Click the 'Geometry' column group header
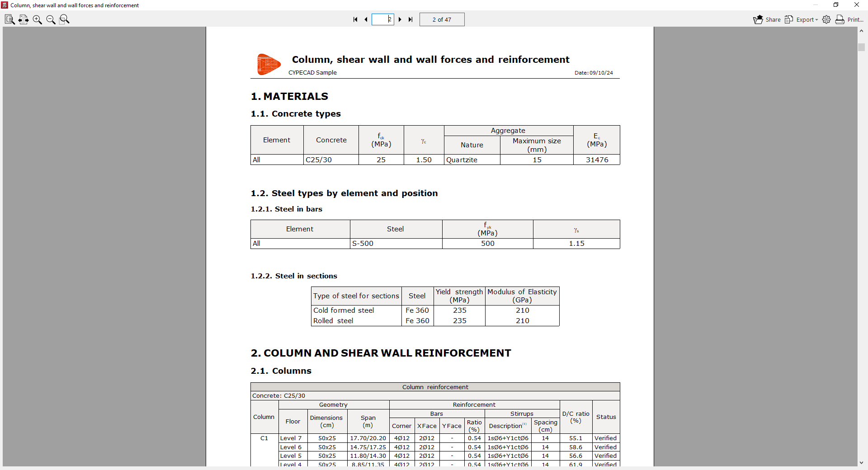Image resolution: width=868 pixels, height=470 pixels. (x=334, y=405)
